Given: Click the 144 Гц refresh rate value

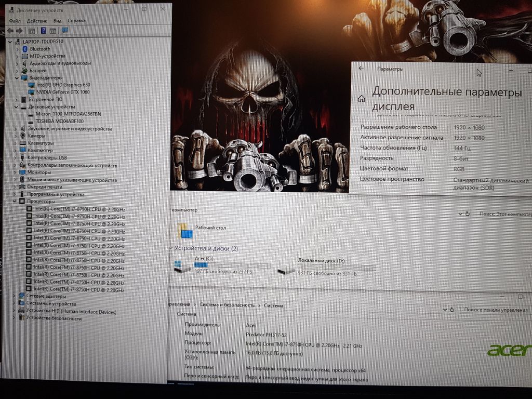Looking at the screenshot, I should (x=462, y=148).
